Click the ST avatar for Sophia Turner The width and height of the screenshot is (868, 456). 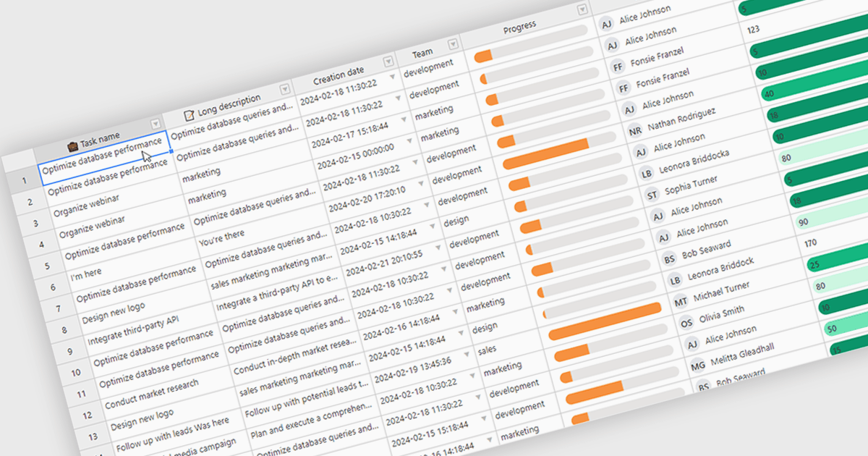(x=652, y=194)
